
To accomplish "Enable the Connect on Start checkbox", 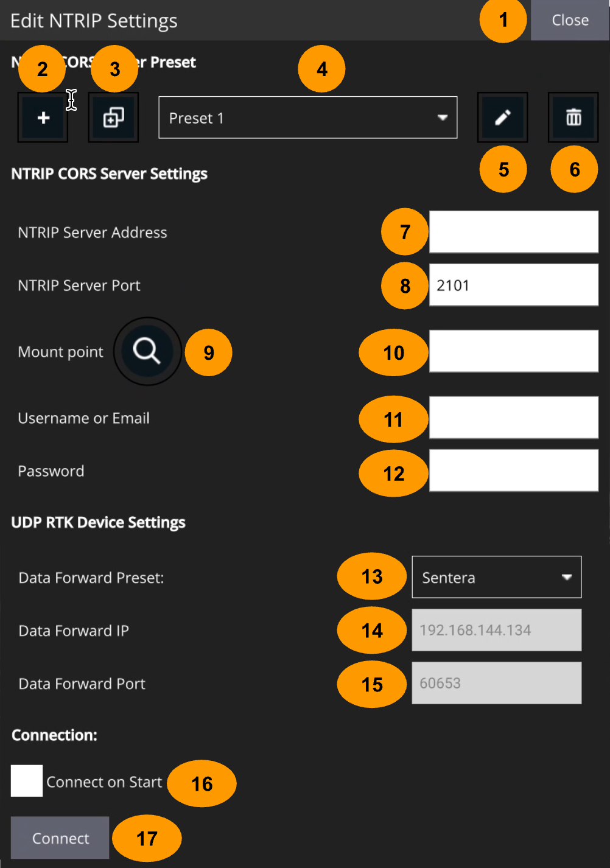I will pyautogui.click(x=27, y=781).
